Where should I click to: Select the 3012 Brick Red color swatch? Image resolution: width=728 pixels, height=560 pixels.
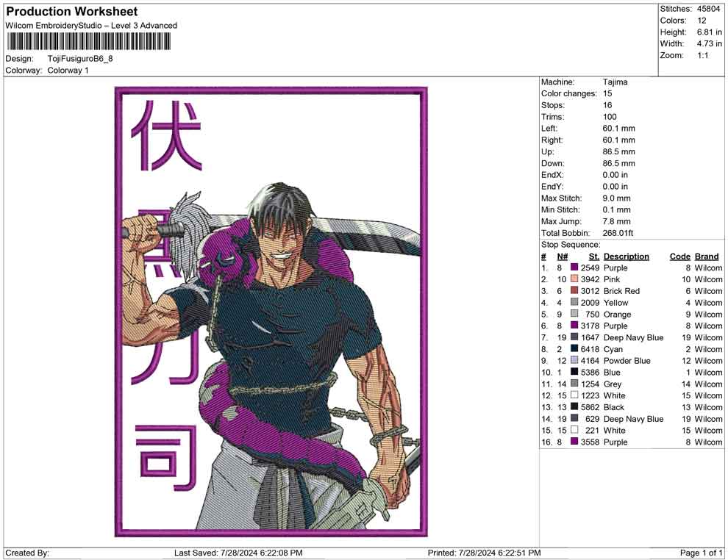pyautogui.click(x=574, y=290)
